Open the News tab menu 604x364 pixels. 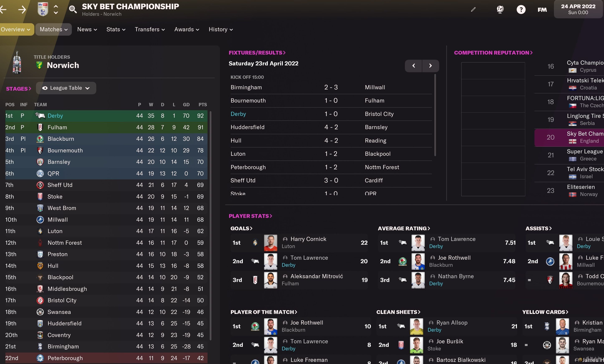(87, 29)
